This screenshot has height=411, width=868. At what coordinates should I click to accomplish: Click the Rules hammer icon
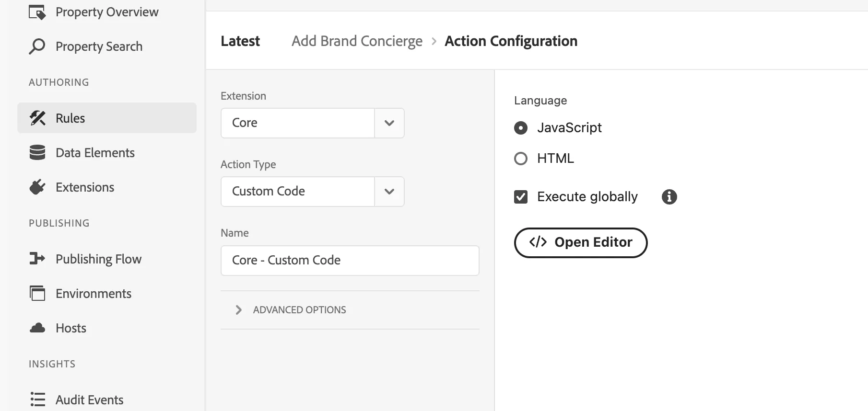37,118
